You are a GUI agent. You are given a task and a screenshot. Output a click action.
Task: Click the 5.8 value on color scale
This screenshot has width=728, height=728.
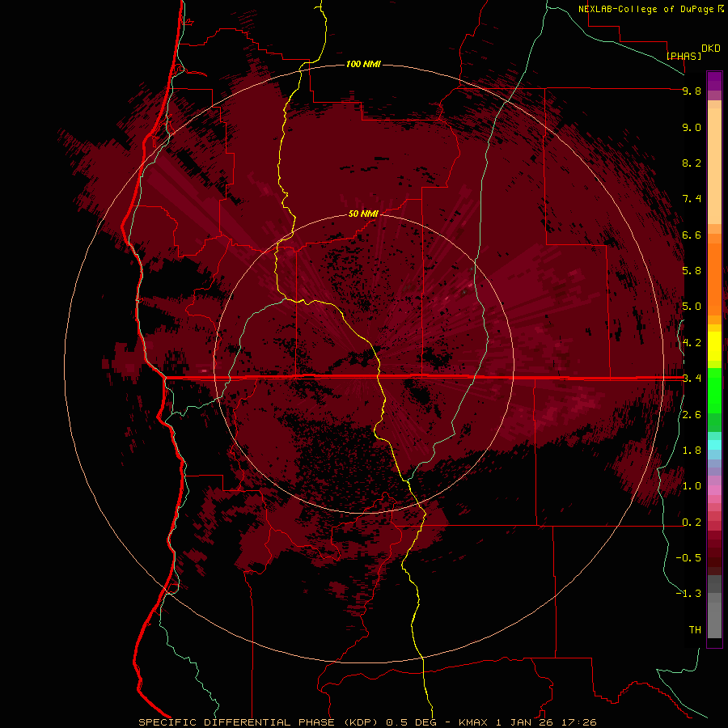point(692,271)
